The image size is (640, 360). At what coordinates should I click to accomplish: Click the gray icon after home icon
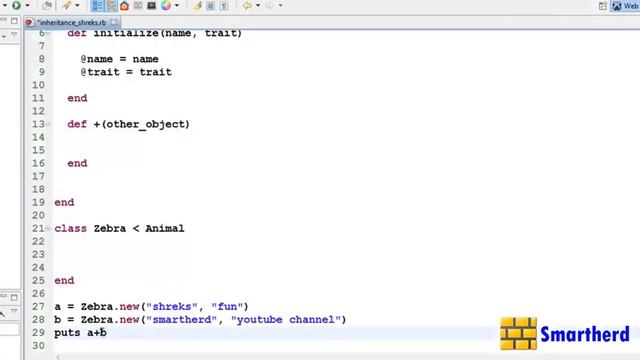[138, 5]
